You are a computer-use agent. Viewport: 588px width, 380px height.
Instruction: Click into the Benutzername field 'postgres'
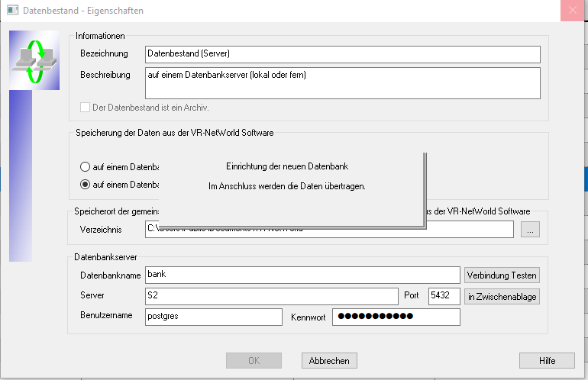tap(214, 317)
